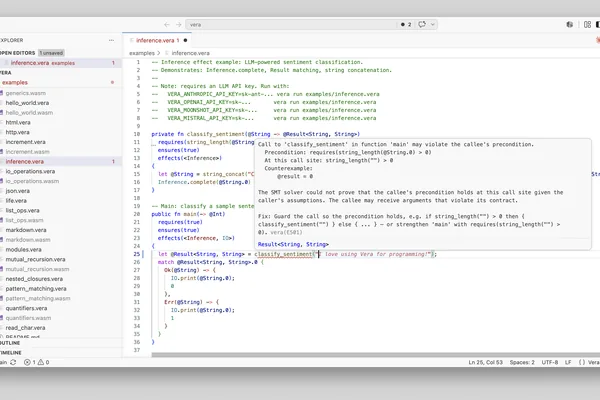Click line number 20 in the gutter

[x=137, y=214]
